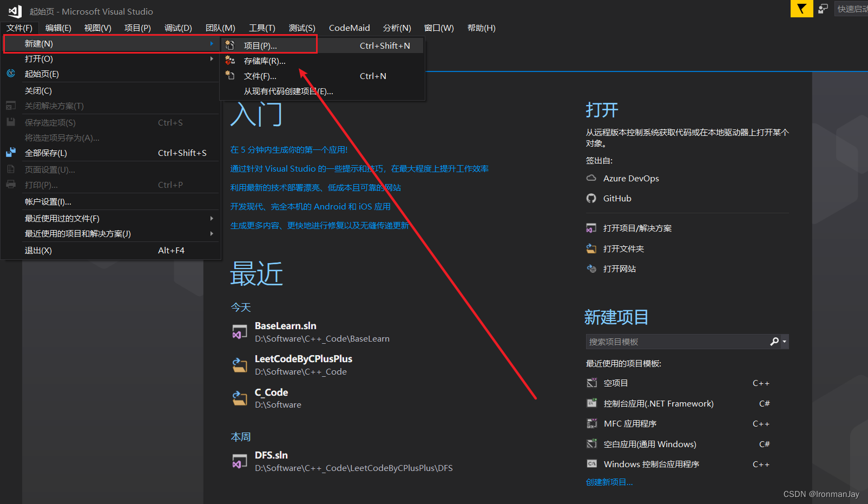Select 全部保存(L) in the File menu

(111, 153)
